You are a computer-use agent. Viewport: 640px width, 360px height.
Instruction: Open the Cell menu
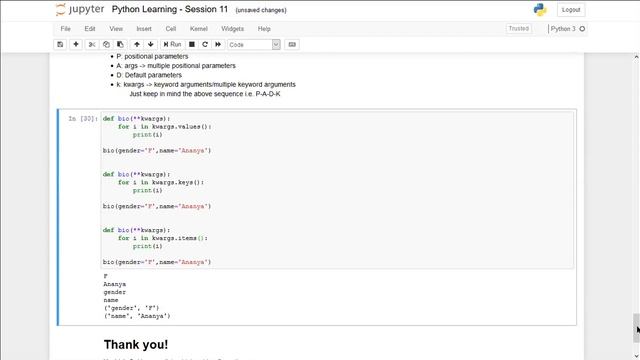tap(171, 29)
